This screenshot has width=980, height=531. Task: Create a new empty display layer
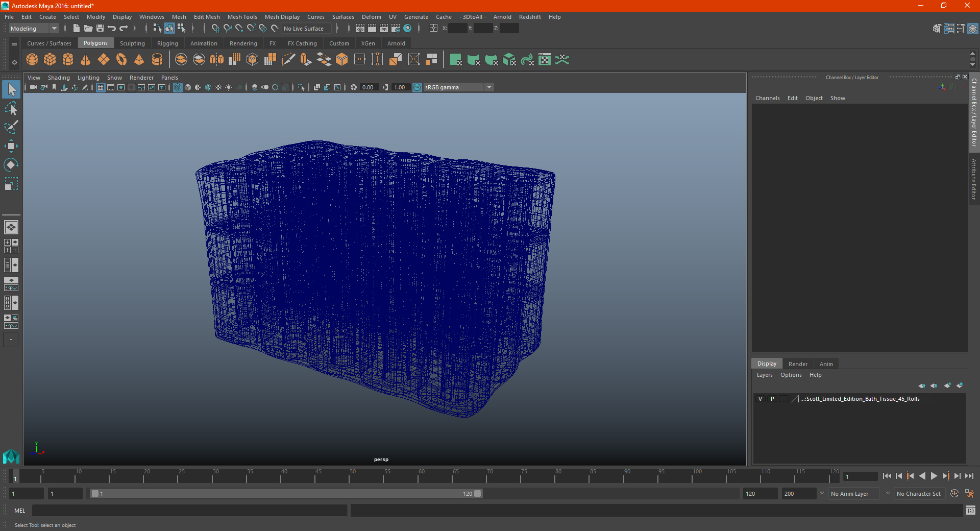(947, 385)
